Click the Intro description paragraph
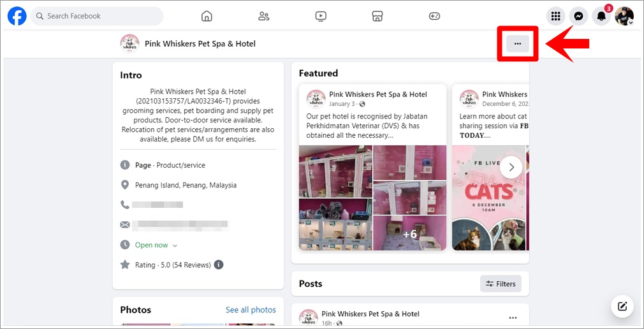 198,115
